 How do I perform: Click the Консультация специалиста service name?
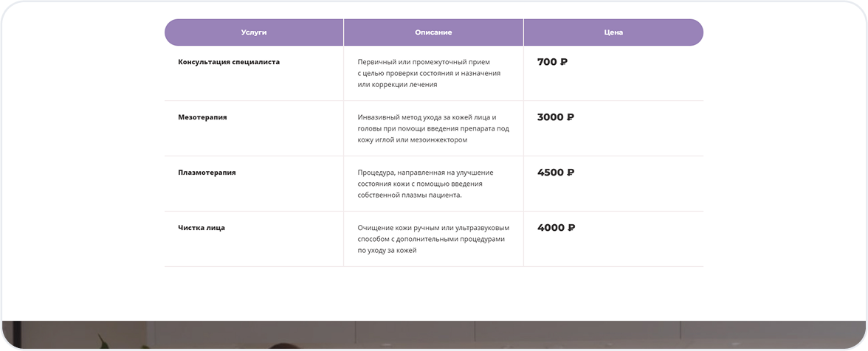pyautogui.click(x=229, y=62)
